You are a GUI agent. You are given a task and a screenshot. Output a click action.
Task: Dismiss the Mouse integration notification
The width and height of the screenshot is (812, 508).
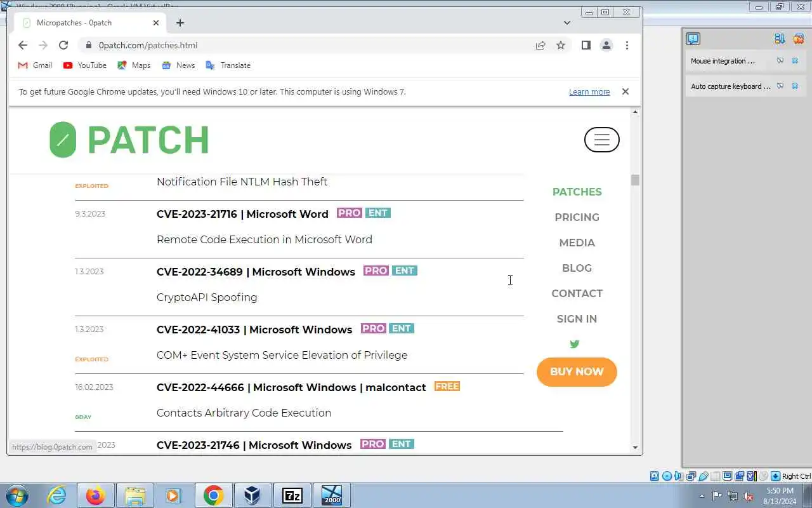795,61
